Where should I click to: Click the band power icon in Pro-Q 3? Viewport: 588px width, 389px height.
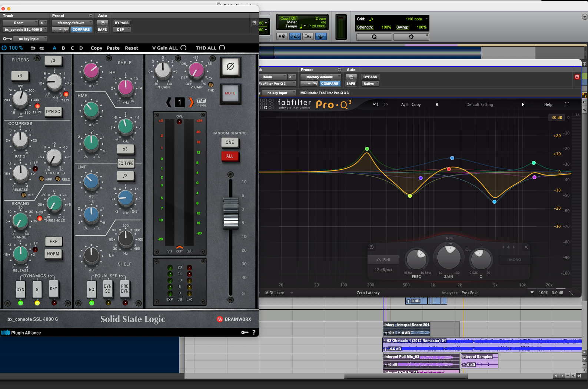pyautogui.click(x=372, y=247)
